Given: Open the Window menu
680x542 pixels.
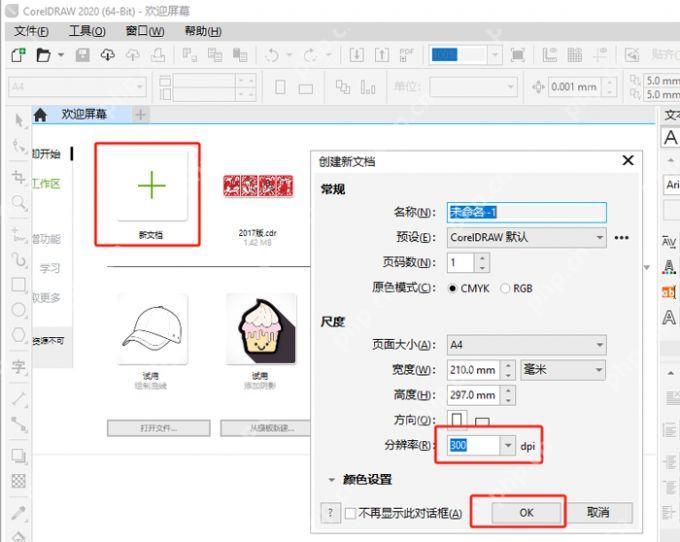Looking at the screenshot, I should pos(144,31).
